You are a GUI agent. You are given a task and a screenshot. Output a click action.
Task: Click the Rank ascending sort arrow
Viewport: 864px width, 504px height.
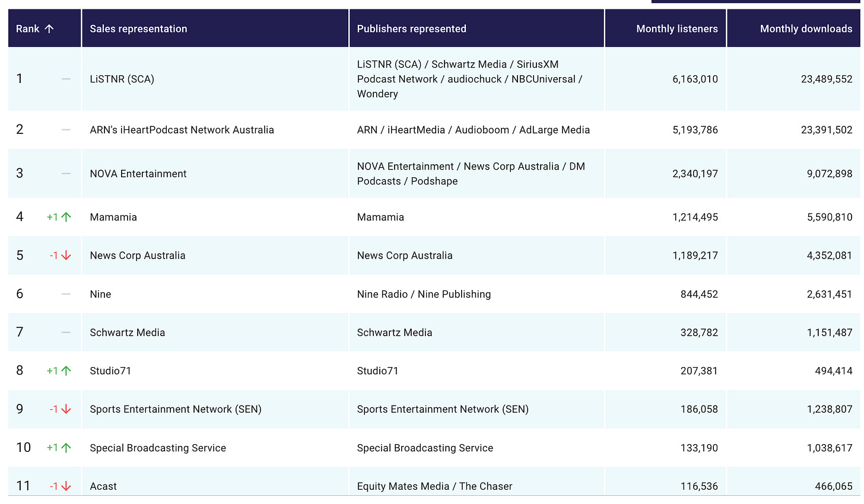pos(49,28)
